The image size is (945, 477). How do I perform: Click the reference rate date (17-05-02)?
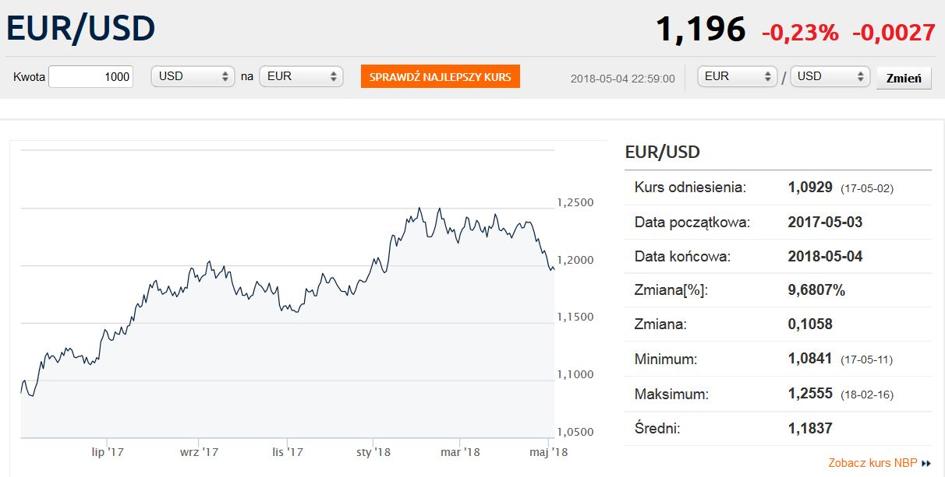point(867,189)
